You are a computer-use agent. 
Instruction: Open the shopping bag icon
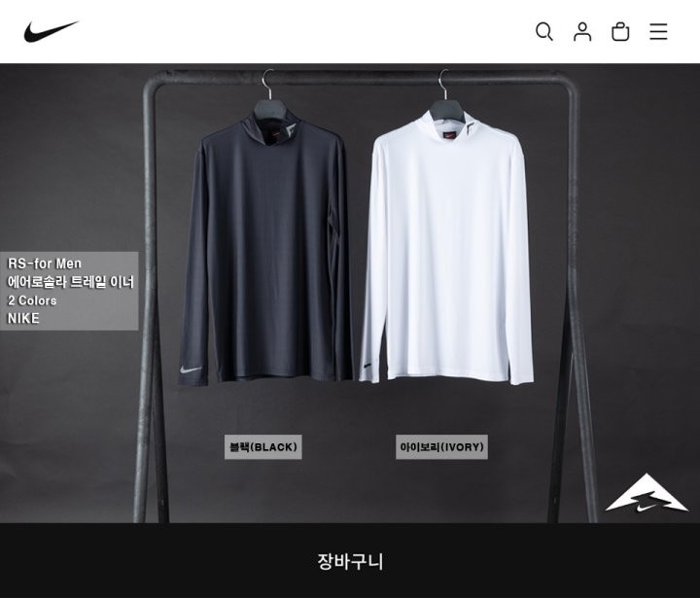pyautogui.click(x=620, y=32)
